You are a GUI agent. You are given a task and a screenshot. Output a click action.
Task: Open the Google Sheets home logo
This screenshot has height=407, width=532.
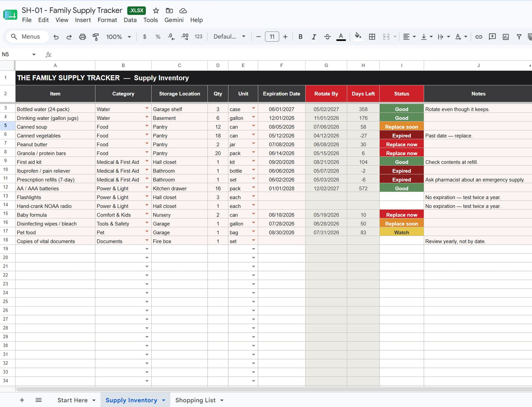pos(10,15)
